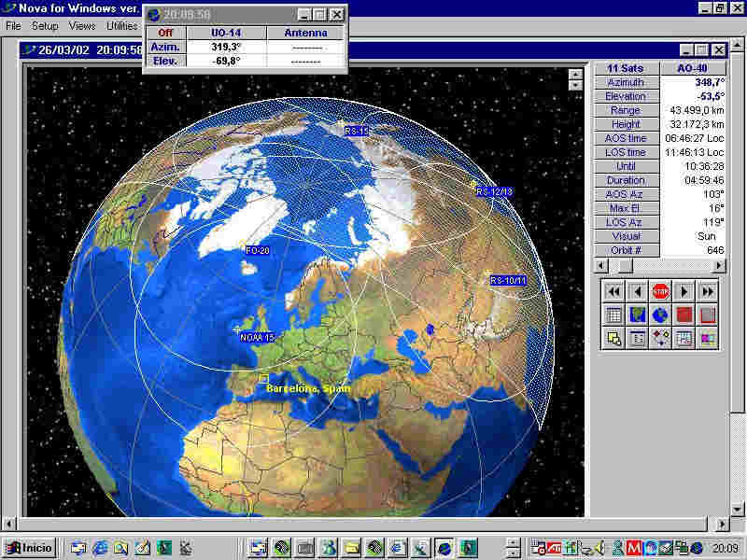Viewport: 747px width, 560px height.
Task: Toggle the Off autotracking cell
Action: (x=165, y=33)
